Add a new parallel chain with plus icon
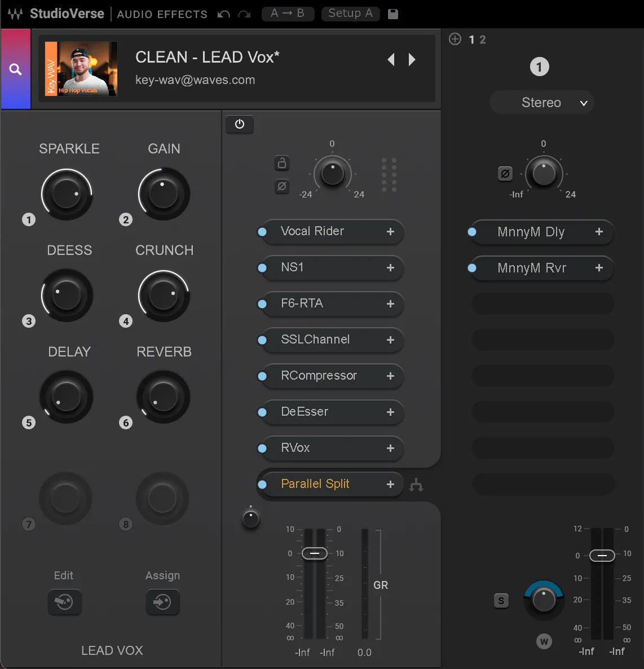The image size is (644, 669). (455, 39)
